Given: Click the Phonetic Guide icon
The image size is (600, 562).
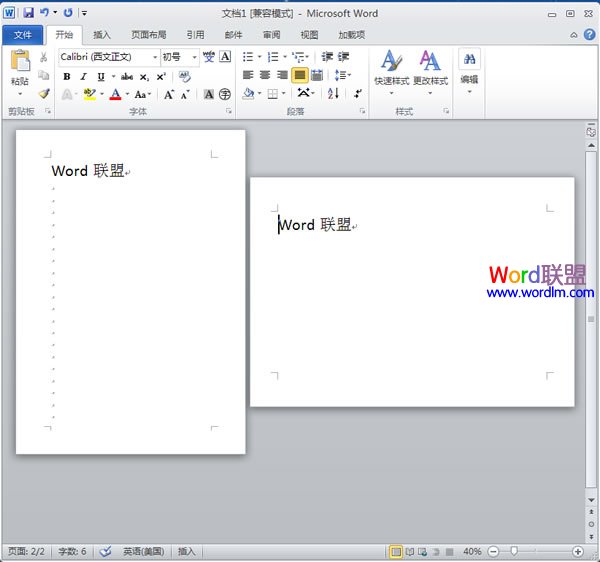Looking at the screenshot, I should (x=209, y=57).
